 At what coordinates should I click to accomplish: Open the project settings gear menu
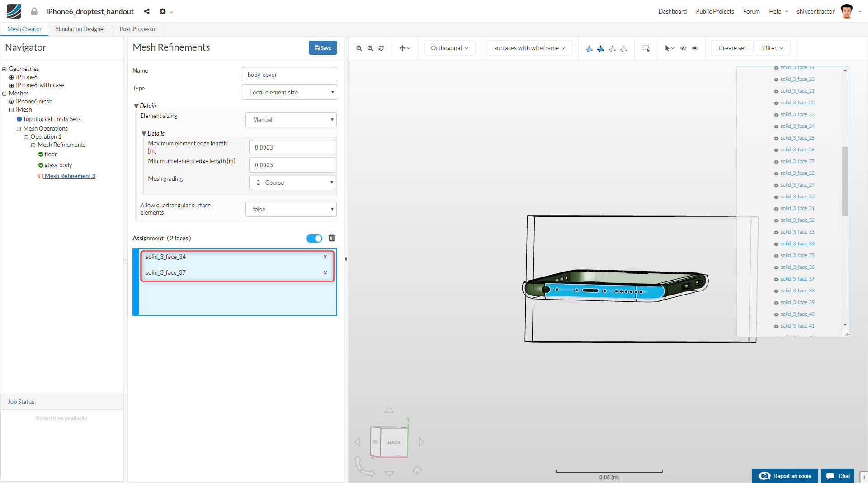click(x=166, y=11)
